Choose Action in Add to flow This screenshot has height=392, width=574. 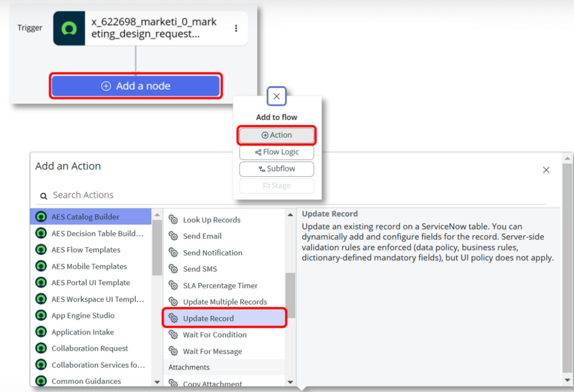[277, 135]
